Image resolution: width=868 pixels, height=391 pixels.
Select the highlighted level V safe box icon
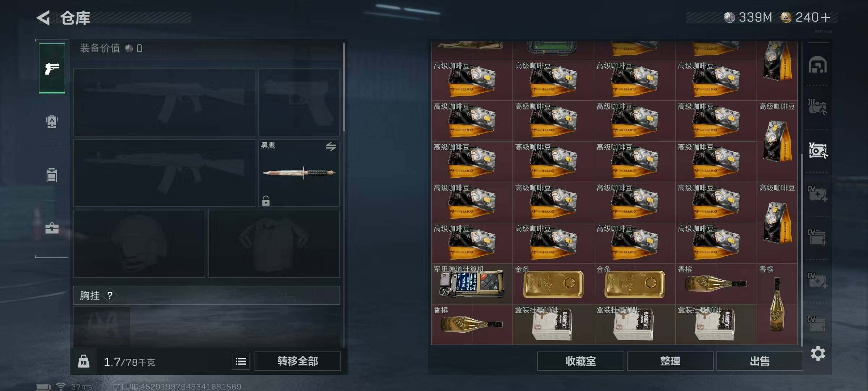coord(818,150)
